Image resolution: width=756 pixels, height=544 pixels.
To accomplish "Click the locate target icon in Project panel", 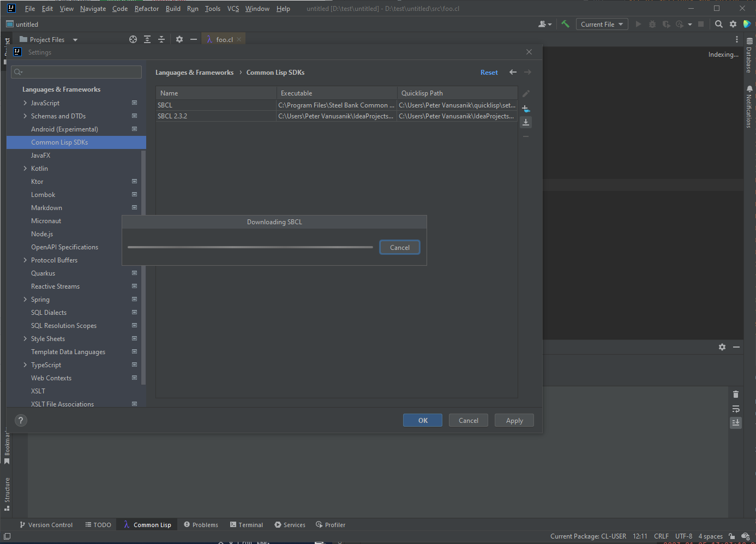I will [x=133, y=39].
